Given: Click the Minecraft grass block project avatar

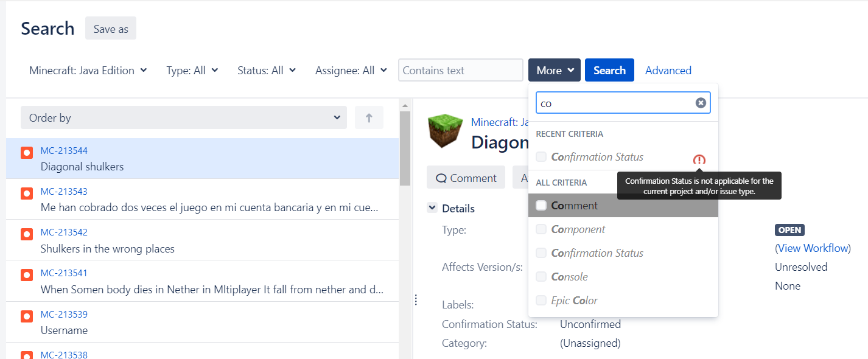Looking at the screenshot, I should point(446,130).
